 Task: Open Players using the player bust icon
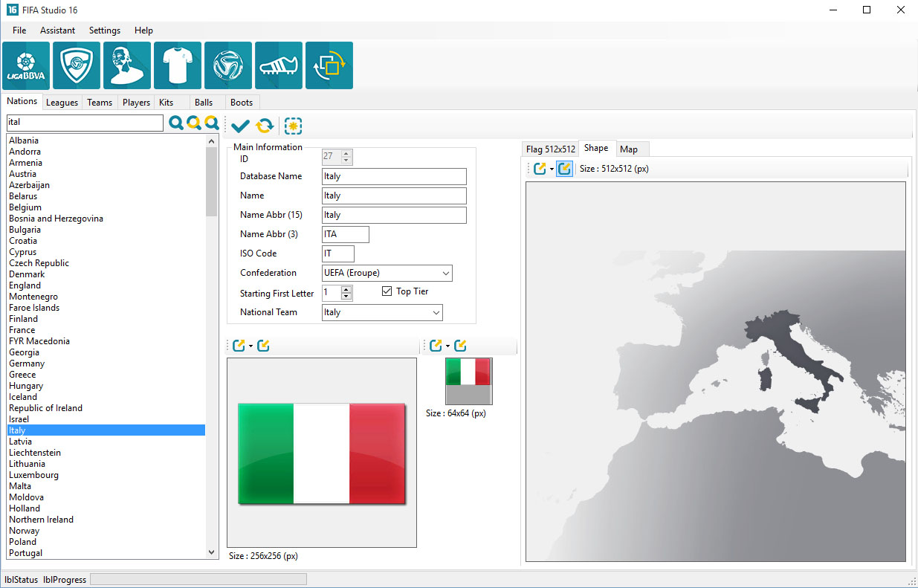point(127,65)
